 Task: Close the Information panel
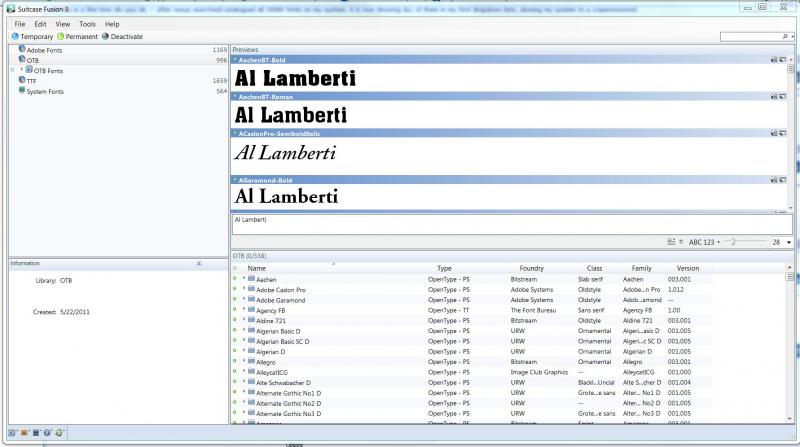pyautogui.click(x=199, y=263)
